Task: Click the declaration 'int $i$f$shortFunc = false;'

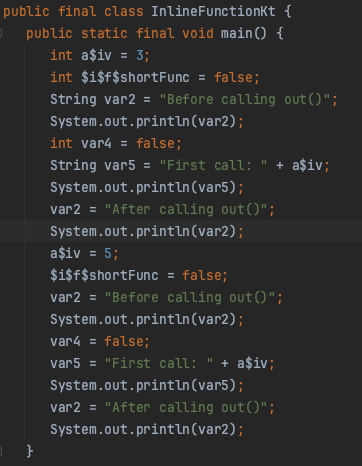Action: coord(155,77)
